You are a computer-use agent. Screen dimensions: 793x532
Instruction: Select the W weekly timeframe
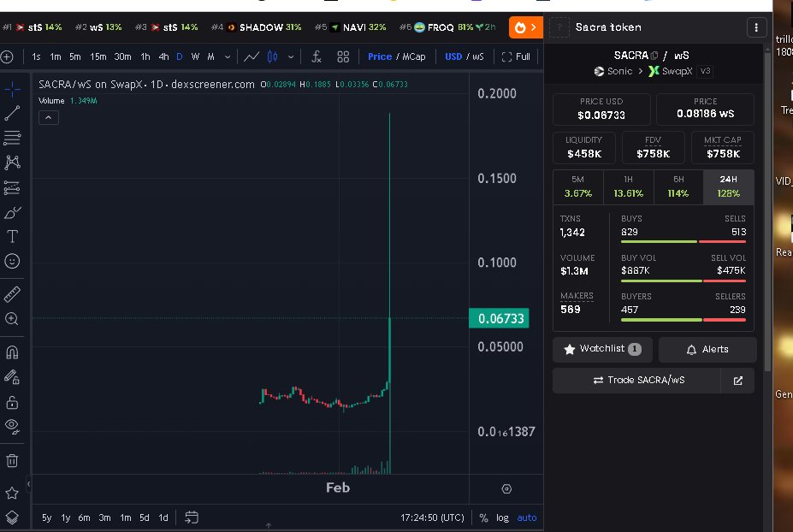(x=195, y=56)
